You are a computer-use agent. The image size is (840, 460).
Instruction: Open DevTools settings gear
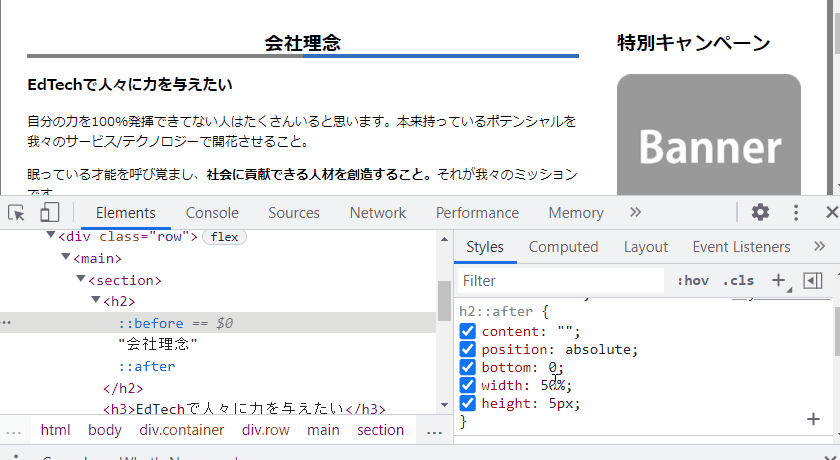[x=760, y=213]
